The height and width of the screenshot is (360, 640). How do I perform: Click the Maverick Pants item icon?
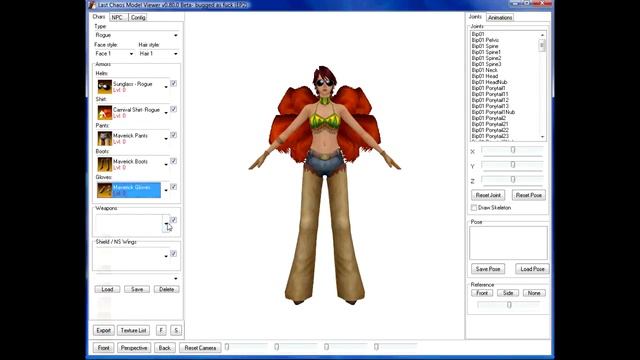[x=104, y=138]
